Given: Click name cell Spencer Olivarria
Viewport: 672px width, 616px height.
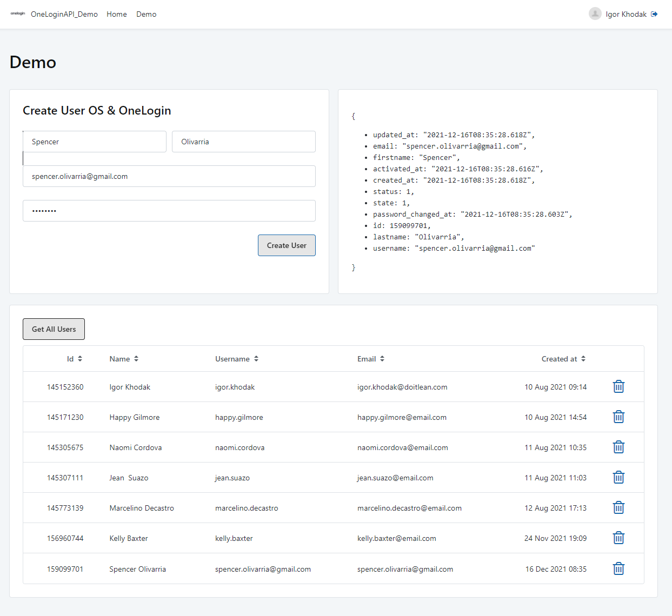Looking at the screenshot, I should click(x=138, y=569).
